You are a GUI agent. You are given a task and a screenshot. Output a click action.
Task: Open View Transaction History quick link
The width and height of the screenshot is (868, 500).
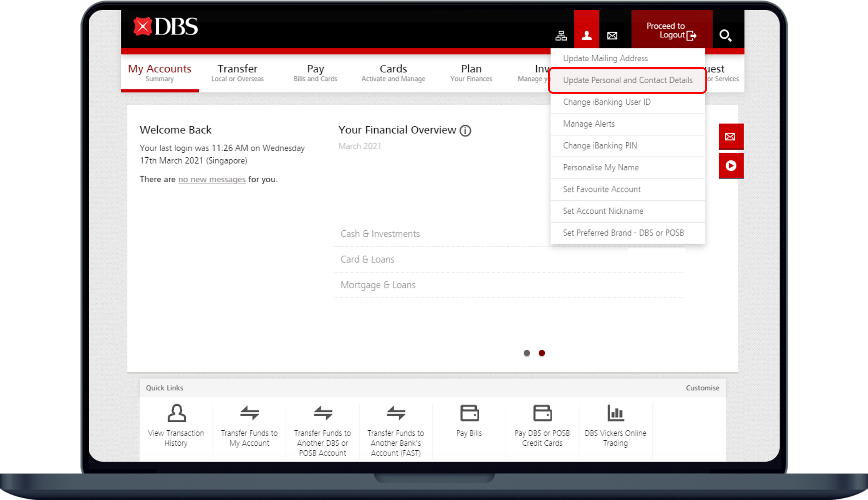[x=176, y=425]
